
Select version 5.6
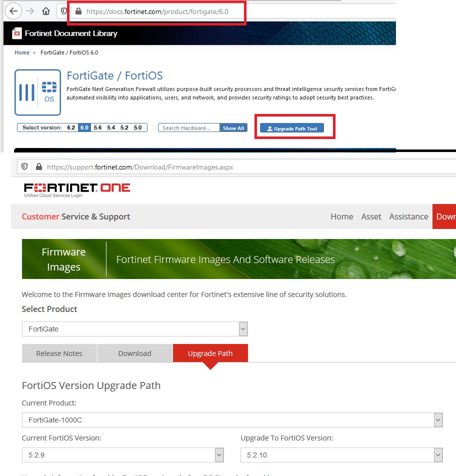tap(98, 127)
